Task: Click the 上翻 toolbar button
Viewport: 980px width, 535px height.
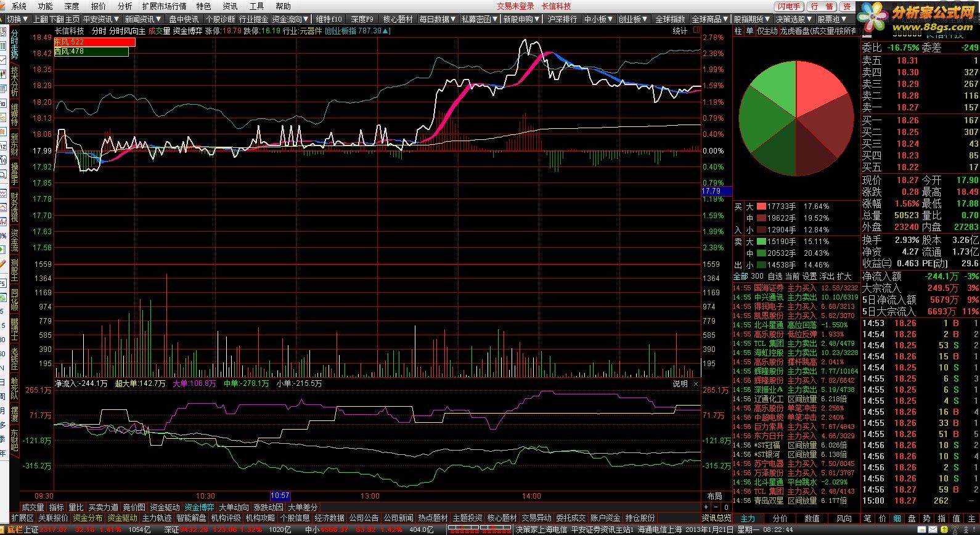Action: [x=40, y=19]
